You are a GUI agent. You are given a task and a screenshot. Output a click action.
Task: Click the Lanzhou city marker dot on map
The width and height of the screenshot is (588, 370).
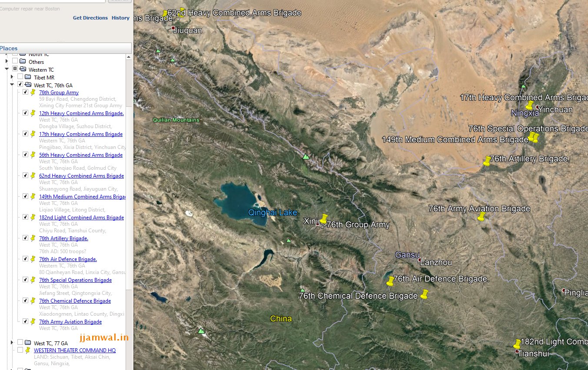pos(420,261)
